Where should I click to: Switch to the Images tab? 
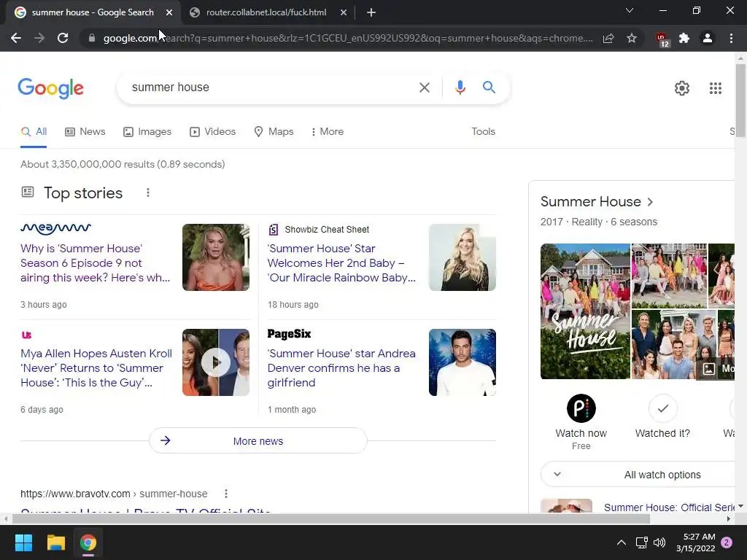(147, 132)
